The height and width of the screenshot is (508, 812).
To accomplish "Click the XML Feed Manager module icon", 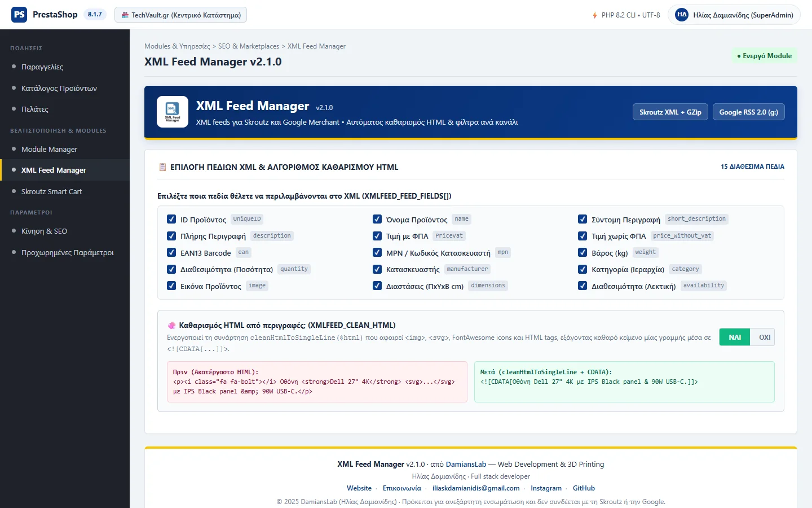I will (x=173, y=112).
